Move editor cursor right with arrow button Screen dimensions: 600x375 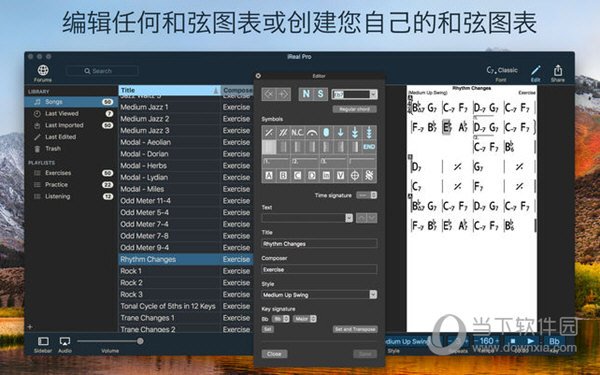pyautogui.click(x=283, y=94)
